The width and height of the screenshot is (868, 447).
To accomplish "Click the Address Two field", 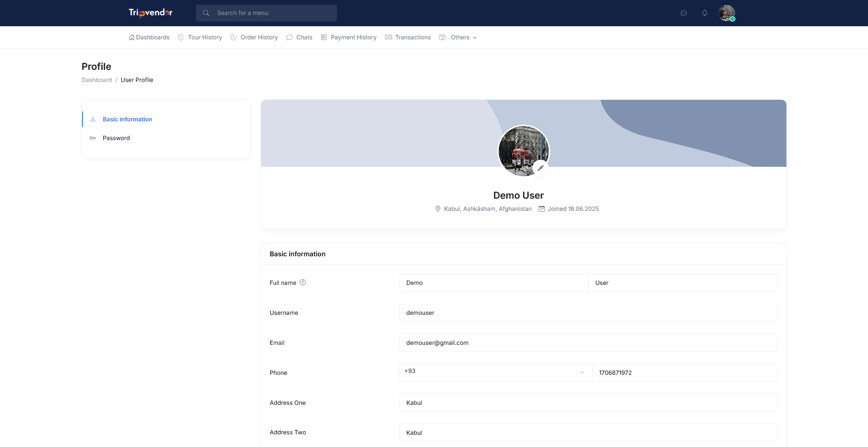I will (x=588, y=433).
